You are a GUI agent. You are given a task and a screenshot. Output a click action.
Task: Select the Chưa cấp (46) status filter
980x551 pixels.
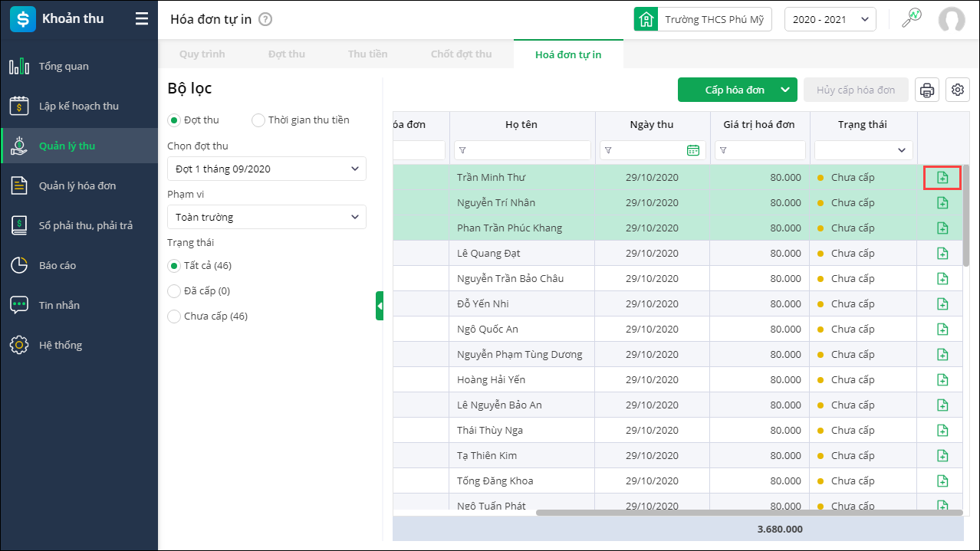(x=174, y=316)
